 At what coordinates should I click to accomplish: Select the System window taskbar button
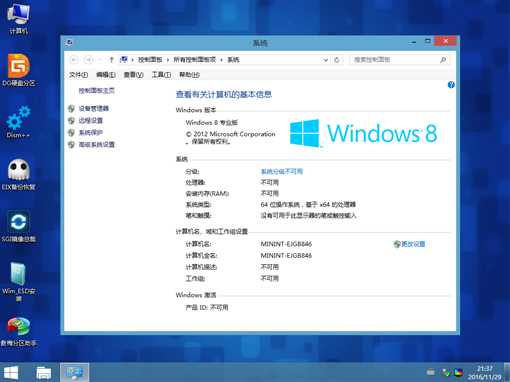tap(74, 372)
